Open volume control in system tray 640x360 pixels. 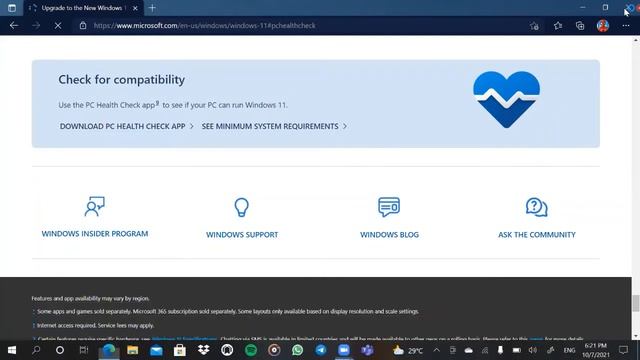(x=533, y=350)
